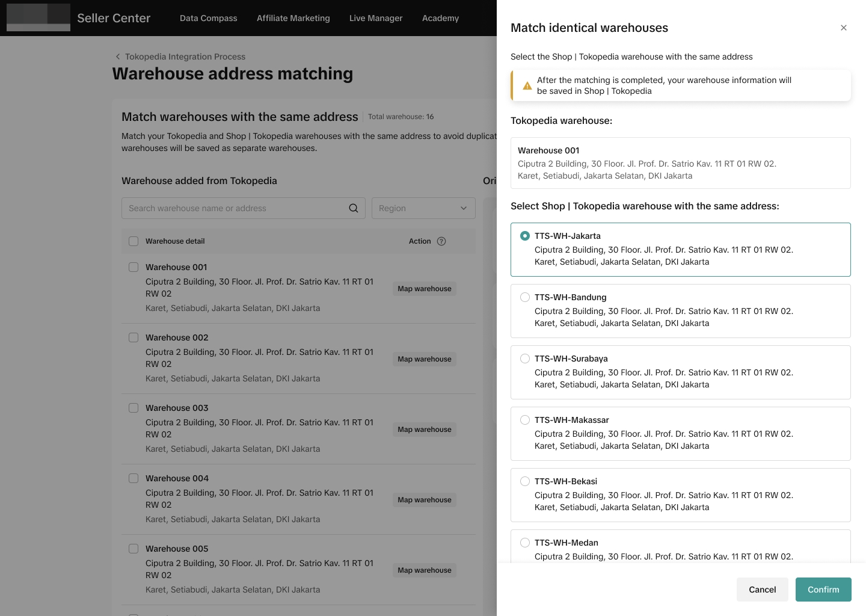
Task: Close the Match identical warehouses panel
Action: click(x=844, y=28)
